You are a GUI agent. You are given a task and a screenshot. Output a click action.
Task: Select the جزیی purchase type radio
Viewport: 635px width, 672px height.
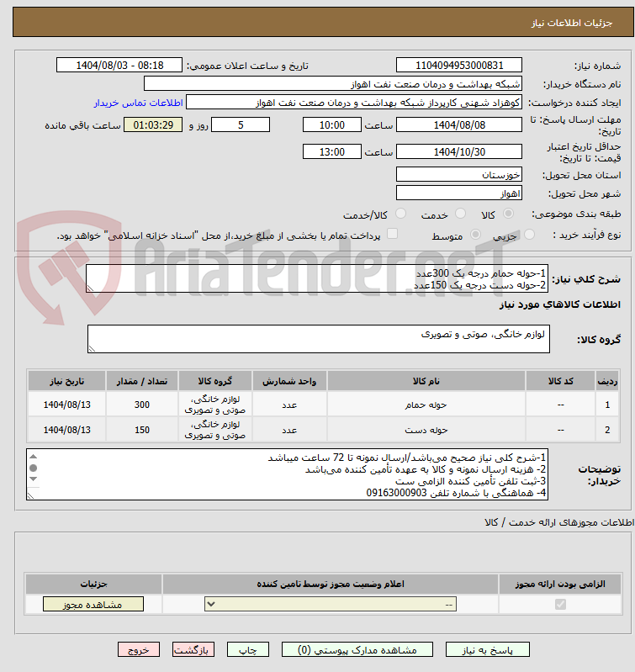530,235
